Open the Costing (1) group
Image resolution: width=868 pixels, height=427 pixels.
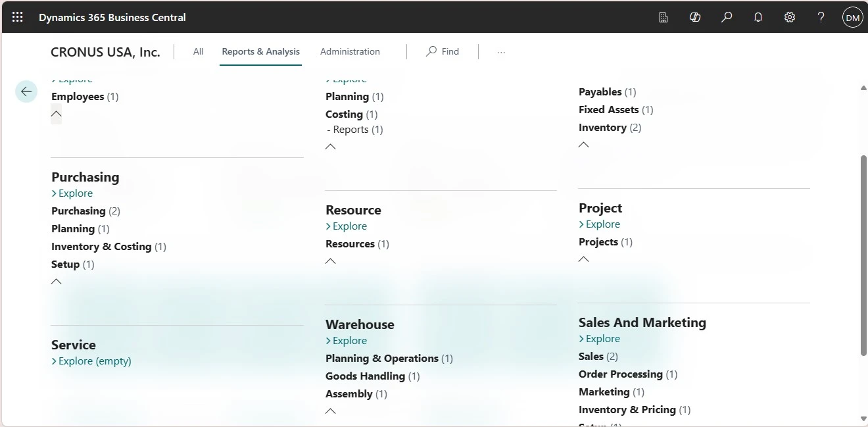[352, 114]
